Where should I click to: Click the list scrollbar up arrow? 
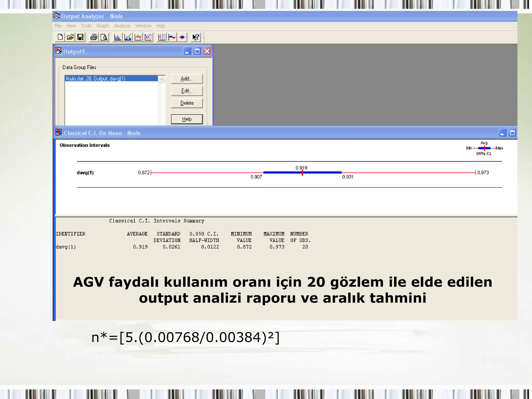pos(162,79)
